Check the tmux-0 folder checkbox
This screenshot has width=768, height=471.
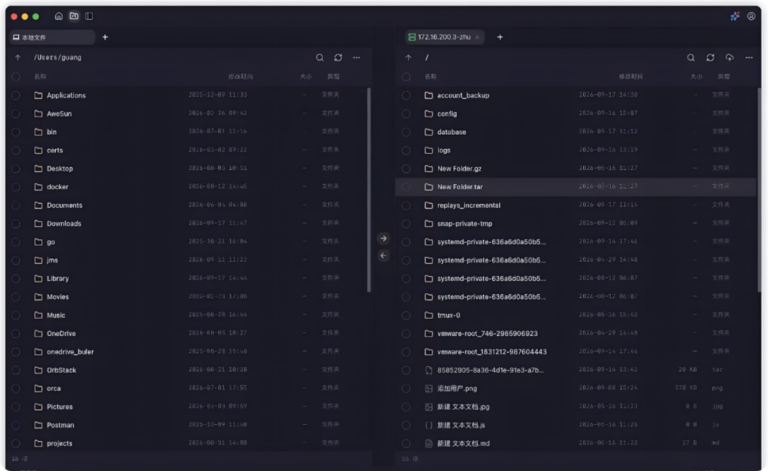[406, 315]
